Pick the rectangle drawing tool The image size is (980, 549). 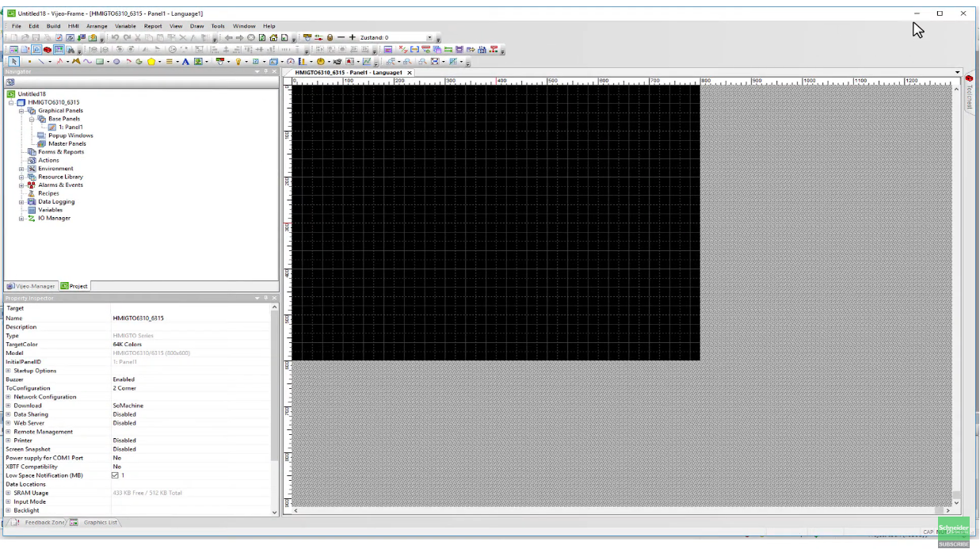click(99, 61)
